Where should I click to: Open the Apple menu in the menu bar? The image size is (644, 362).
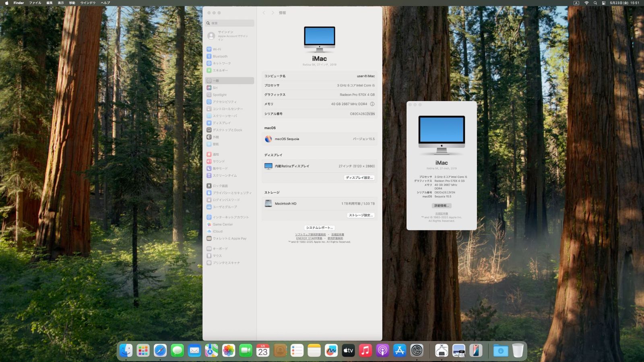coord(6,3)
